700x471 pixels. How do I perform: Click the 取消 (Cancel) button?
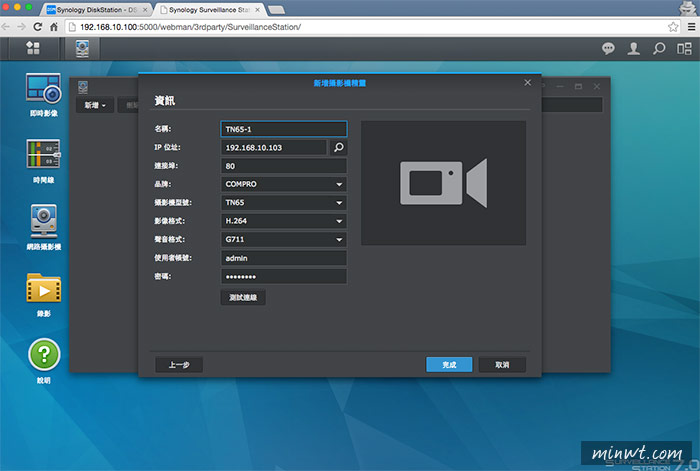[x=502, y=365]
